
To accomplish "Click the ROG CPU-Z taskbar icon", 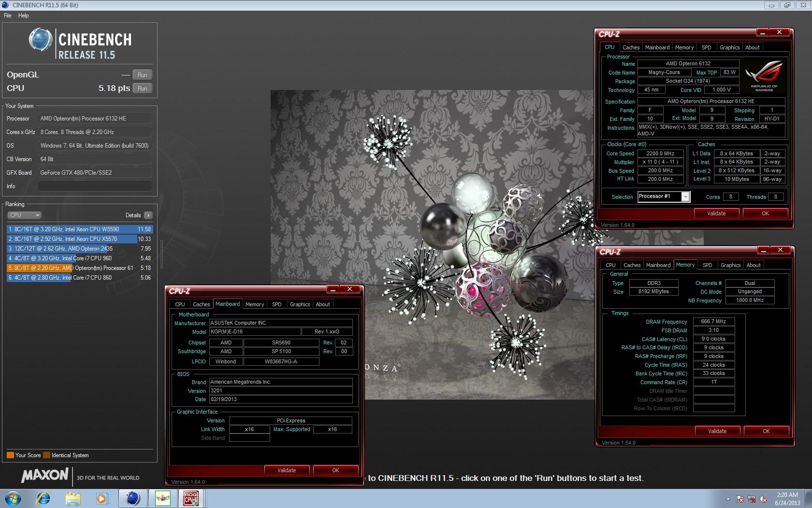I will 191,498.
